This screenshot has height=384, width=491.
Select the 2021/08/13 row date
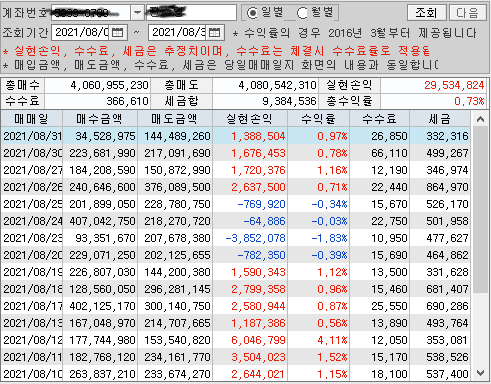pos(32,323)
